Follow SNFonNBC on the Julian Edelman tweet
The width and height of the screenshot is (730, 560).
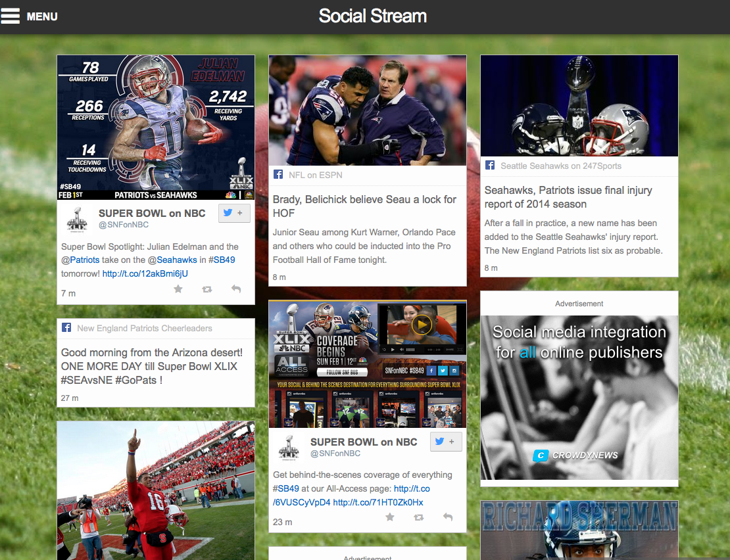pyautogui.click(x=234, y=213)
